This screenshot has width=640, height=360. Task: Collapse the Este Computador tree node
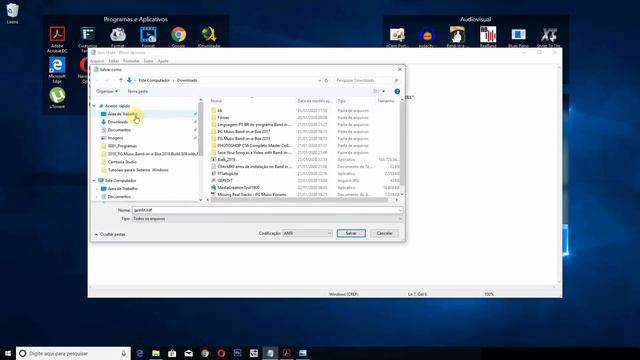[94, 180]
